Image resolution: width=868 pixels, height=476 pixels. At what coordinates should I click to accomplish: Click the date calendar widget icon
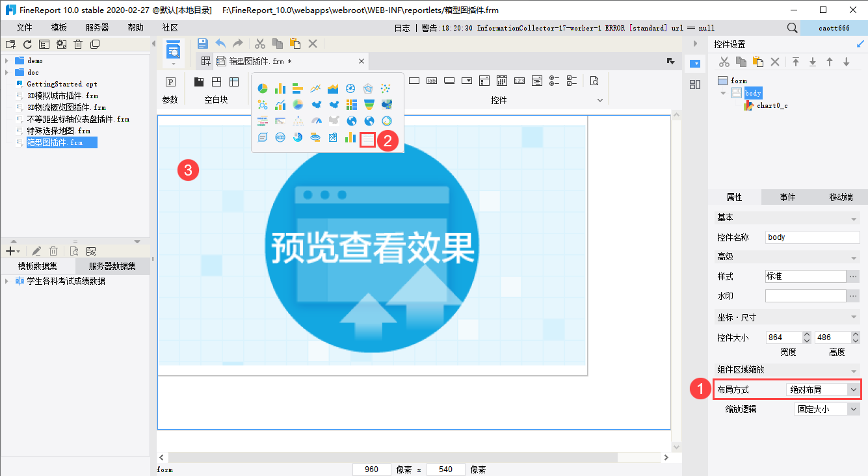click(x=502, y=81)
